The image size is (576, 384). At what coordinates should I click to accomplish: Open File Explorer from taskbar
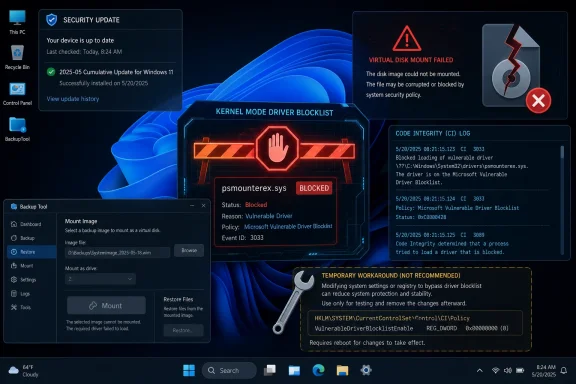342,370
